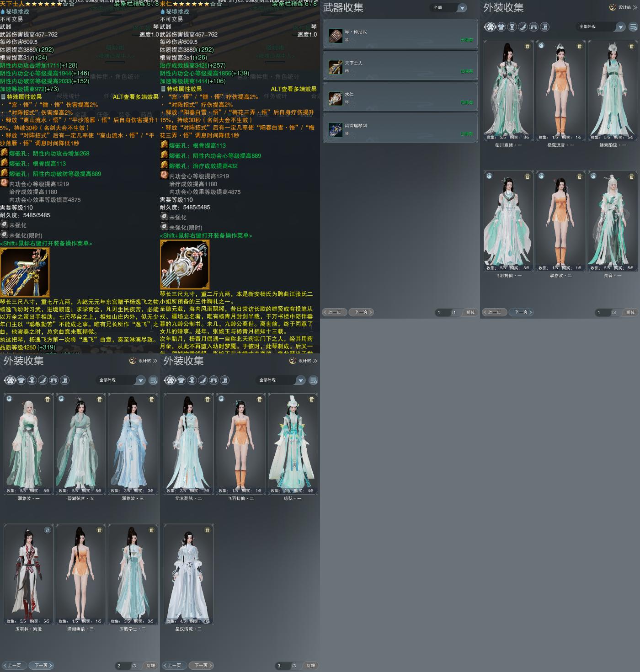This screenshot has height=672, width=640.
Task: Click 跳转 on outfit page 1 panel
Action: click(630, 313)
